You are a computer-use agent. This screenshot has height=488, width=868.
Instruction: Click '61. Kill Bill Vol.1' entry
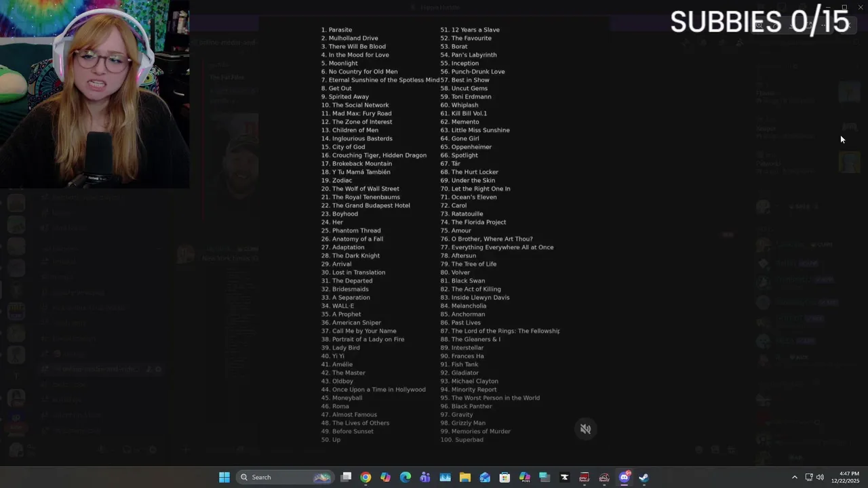(463, 113)
